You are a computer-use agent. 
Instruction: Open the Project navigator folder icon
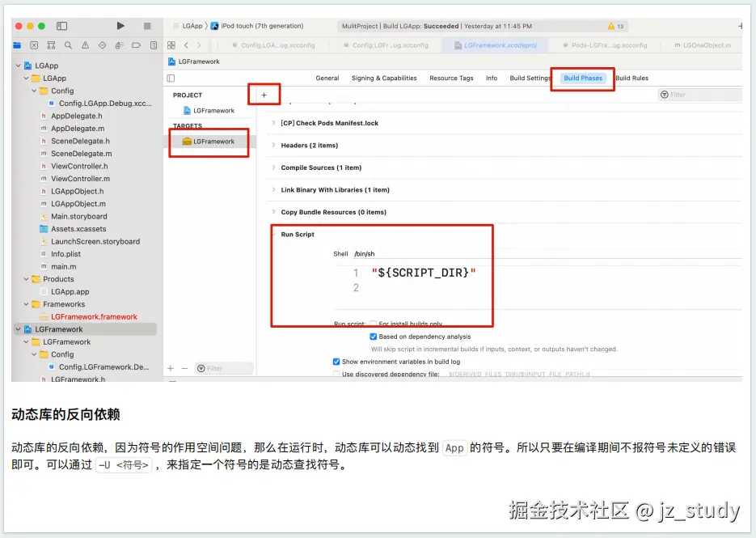(x=17, y=45)
